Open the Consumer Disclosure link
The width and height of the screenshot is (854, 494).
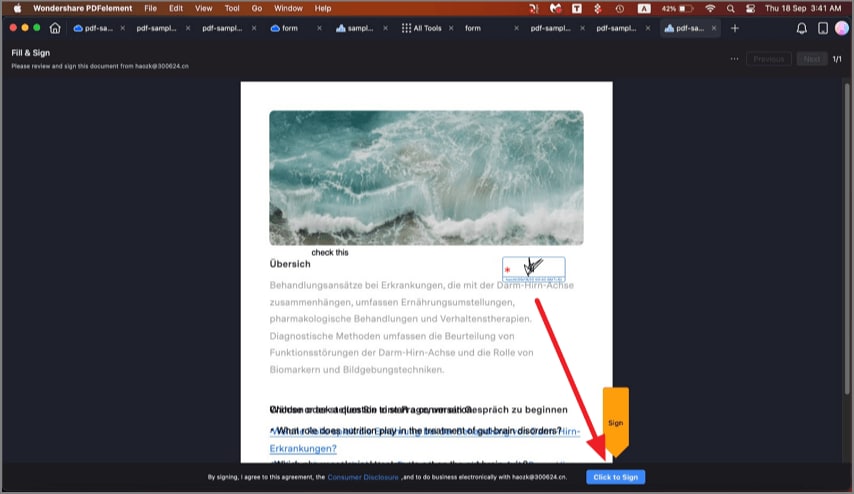tap(363, 477)
